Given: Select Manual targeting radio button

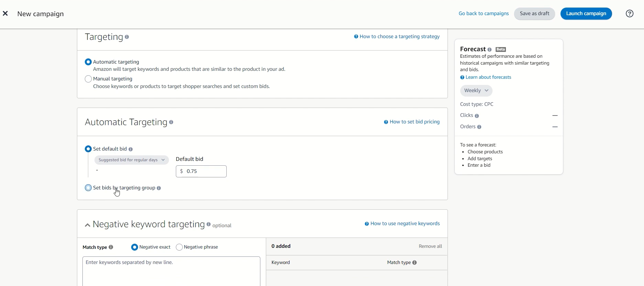Looking at the screenshot, I should [88, 79].
